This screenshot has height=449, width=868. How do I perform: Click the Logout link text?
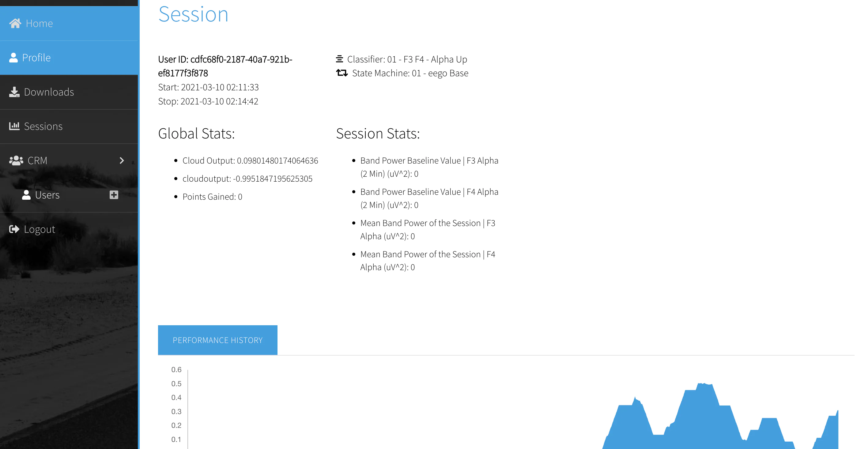pos(40,229)
